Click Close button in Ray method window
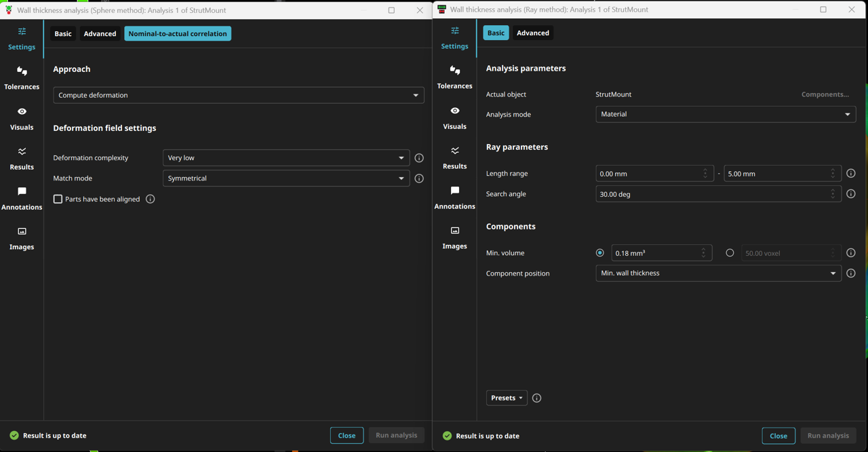Screen dimensions: 868x452 778,436
